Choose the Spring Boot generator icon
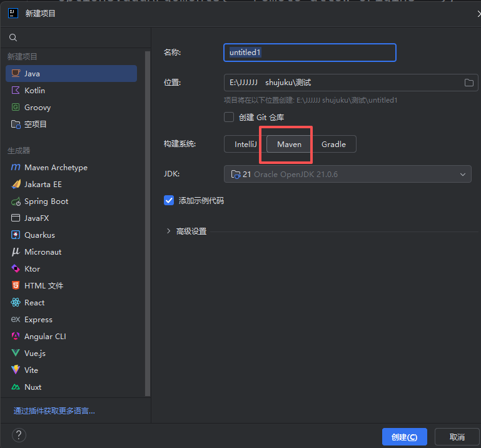Viewport: 481px width, 448px height. point(16,201)
